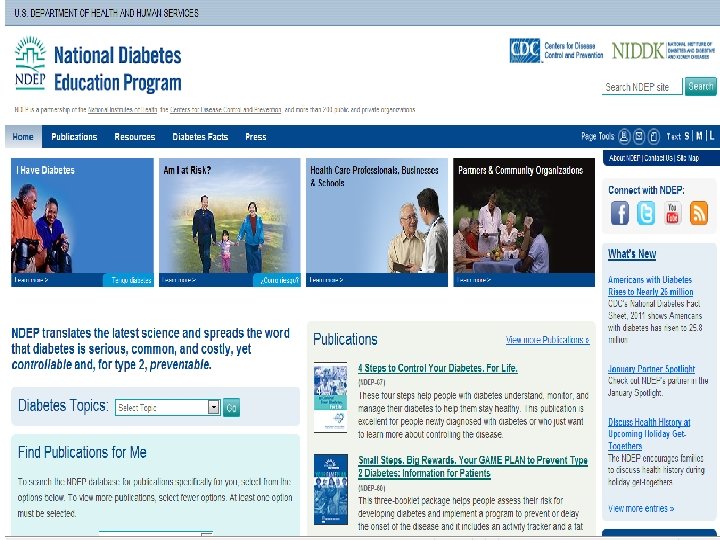Open the orange RSS feed icon

tap(698, 214)
